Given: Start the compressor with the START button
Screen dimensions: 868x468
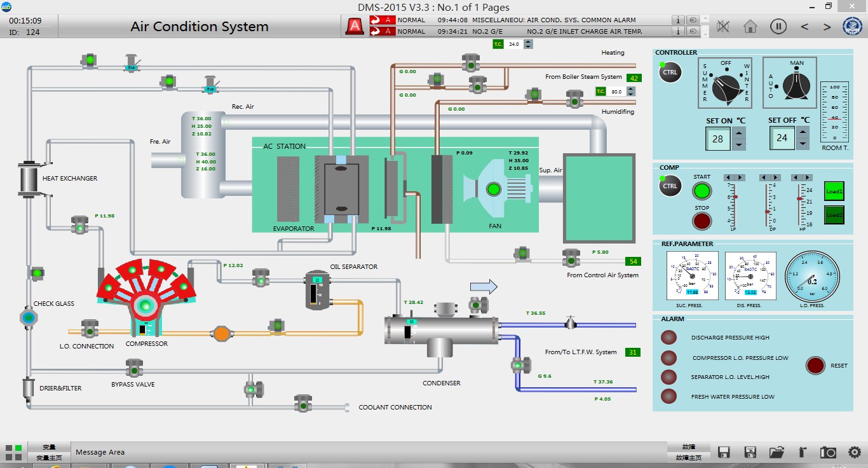Looking at the screenshot, I should pos(702,191).
